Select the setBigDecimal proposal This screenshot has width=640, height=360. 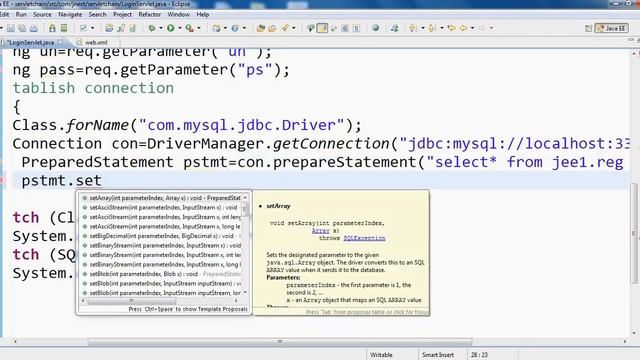pyautogui.click(x=161, y=236)
